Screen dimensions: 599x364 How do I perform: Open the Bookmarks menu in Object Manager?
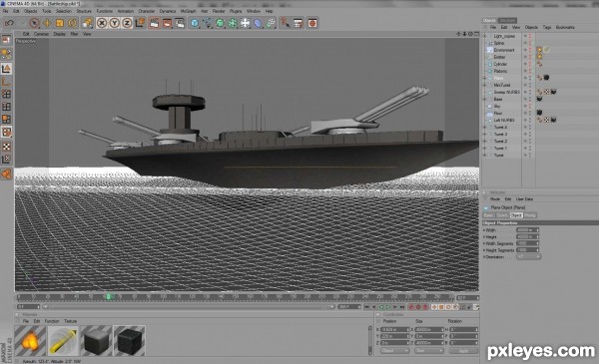pos(565,28)
